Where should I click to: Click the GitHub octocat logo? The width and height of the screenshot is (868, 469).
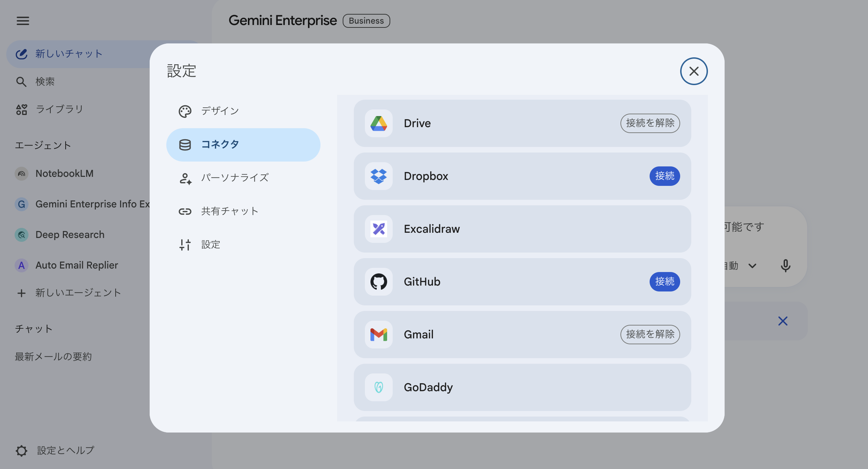[379, 282]
